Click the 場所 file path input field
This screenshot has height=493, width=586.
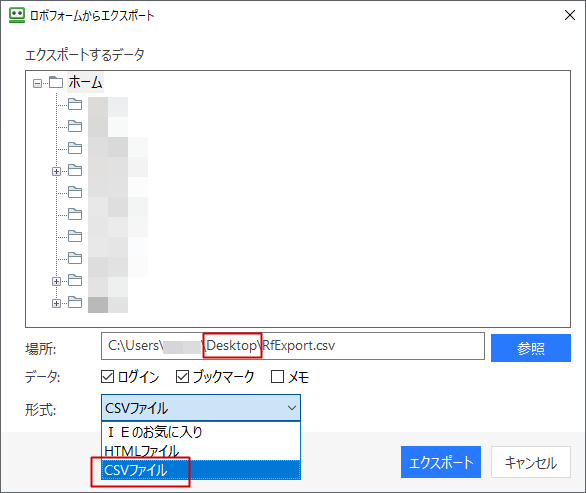click(293, 346)
